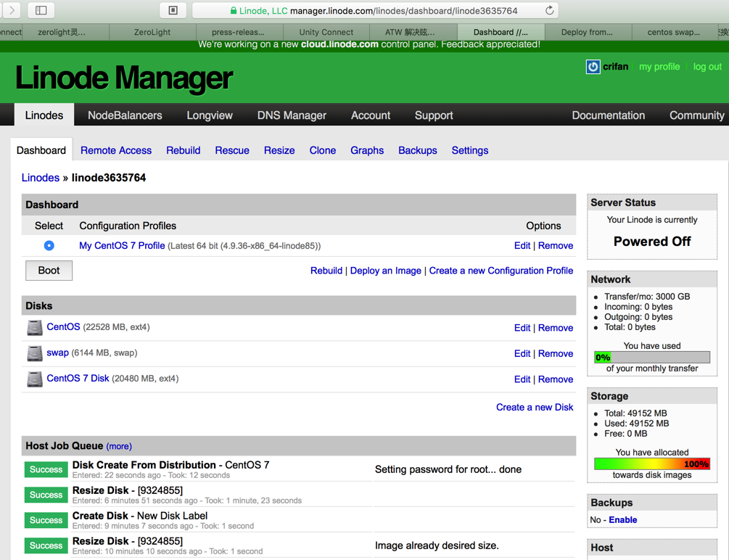
Task: Click the disk allocation 100% bar
Action: click(x=652, y=464)
